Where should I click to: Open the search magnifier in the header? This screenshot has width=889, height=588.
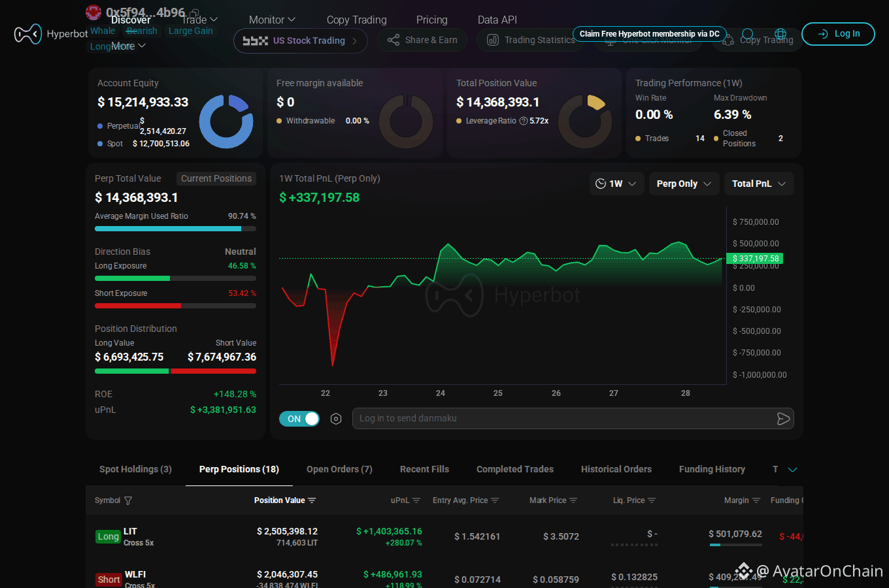748,34
